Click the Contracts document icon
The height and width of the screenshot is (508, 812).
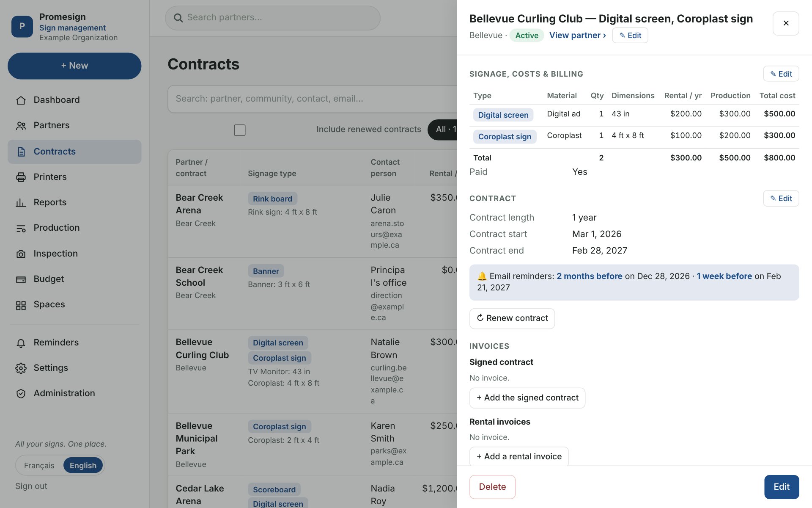pyautogui.click(x=21, y=152)
